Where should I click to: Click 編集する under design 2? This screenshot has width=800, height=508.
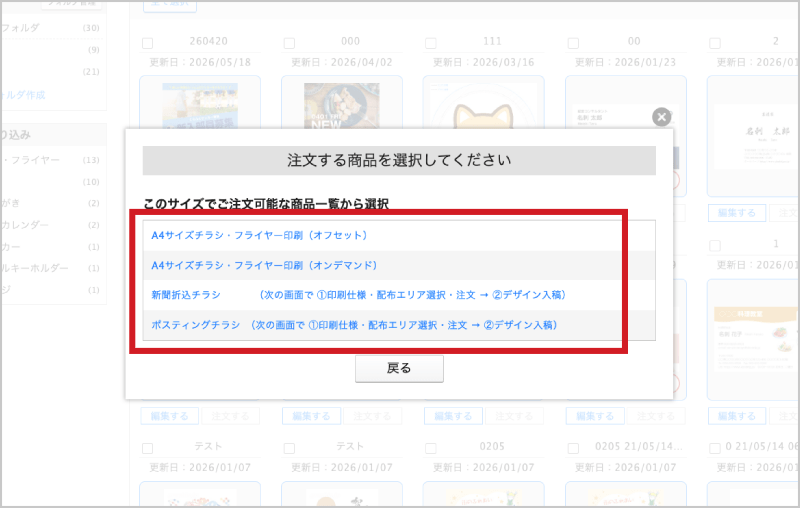point(737,213)
